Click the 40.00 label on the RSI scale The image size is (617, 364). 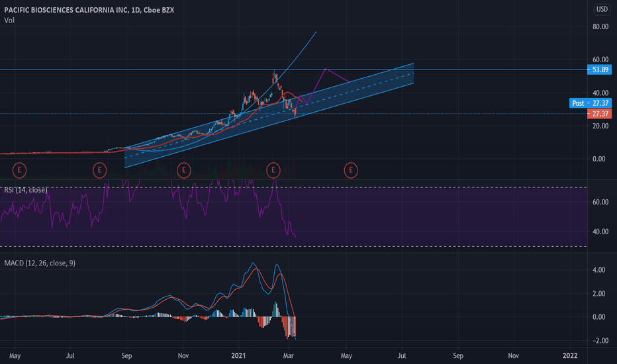tap(600, 232)
